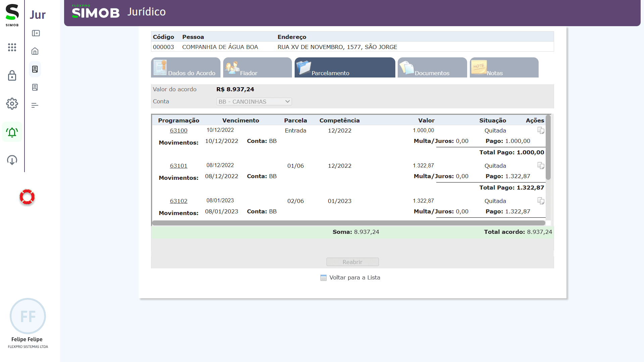This screenshot has width=644, height=362.
Task: Switch to the Documentos tab
Action: pos(432,68)
